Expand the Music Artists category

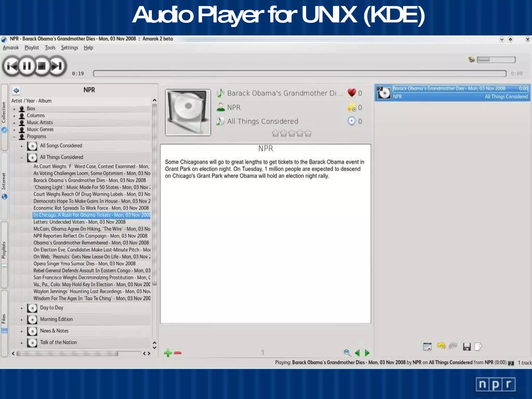point(14,123)
